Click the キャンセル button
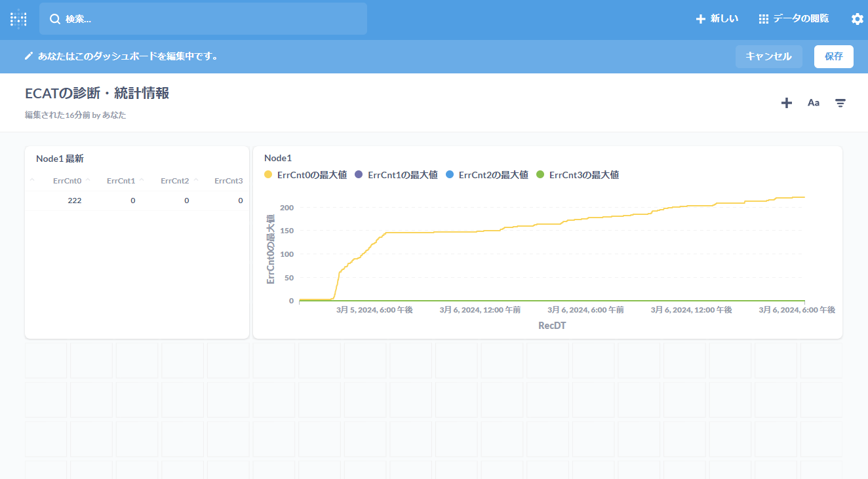Viewport: 868px width, 479px height. [x=768, y=56]
